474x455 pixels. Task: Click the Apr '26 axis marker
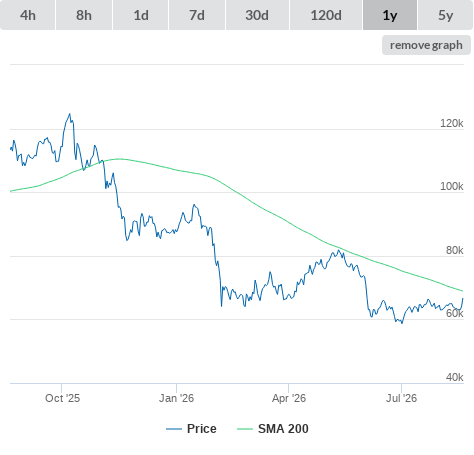click(x=289, y=398)
